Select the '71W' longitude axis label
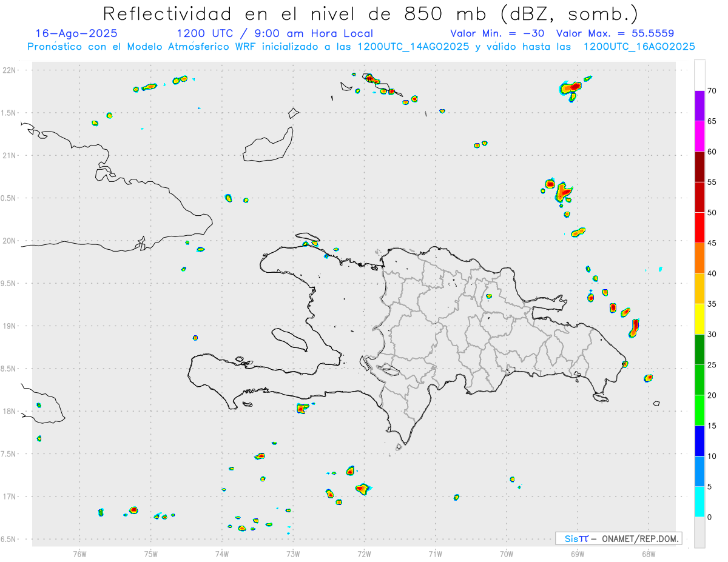The height and width of the screenshot is (562, 728). (x=435, y=554)
